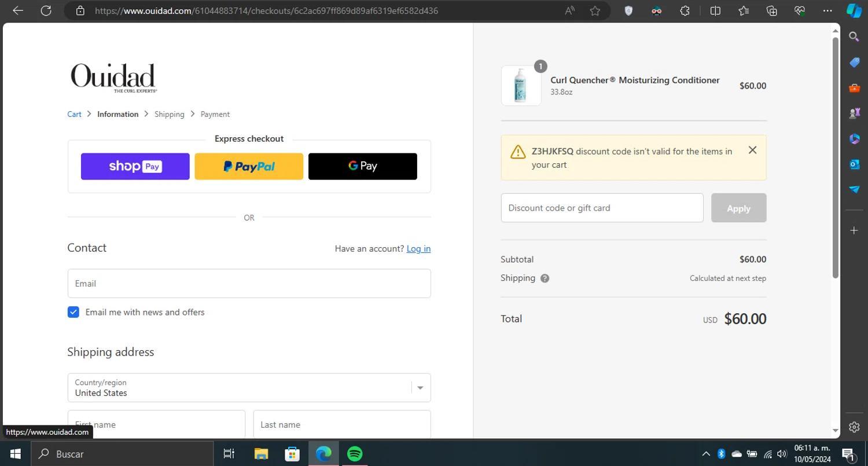Open Copilot in the sidebar
Screen dimensions: 868x466
tap(854, 10)
